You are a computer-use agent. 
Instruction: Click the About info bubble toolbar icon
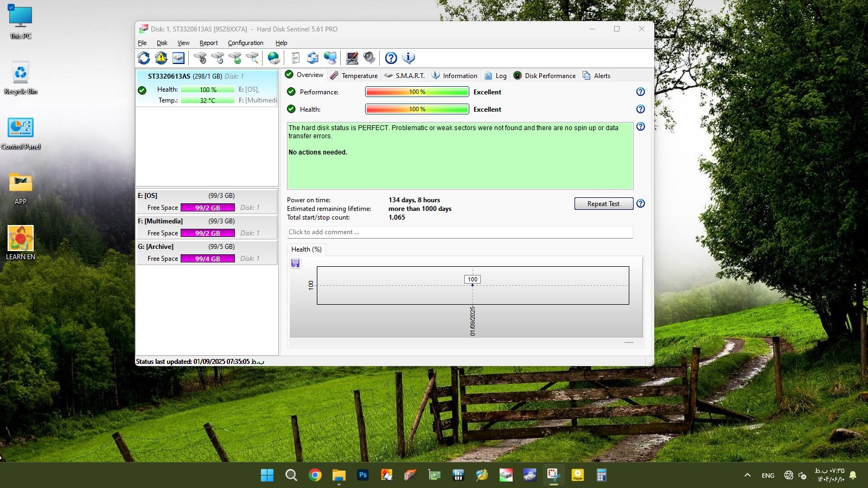tap(409, 58)
